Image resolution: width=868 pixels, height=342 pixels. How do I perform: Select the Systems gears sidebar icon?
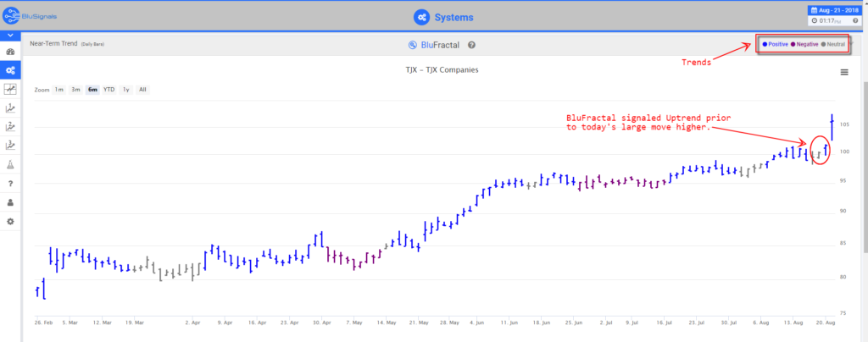click(x=10, y=70)
